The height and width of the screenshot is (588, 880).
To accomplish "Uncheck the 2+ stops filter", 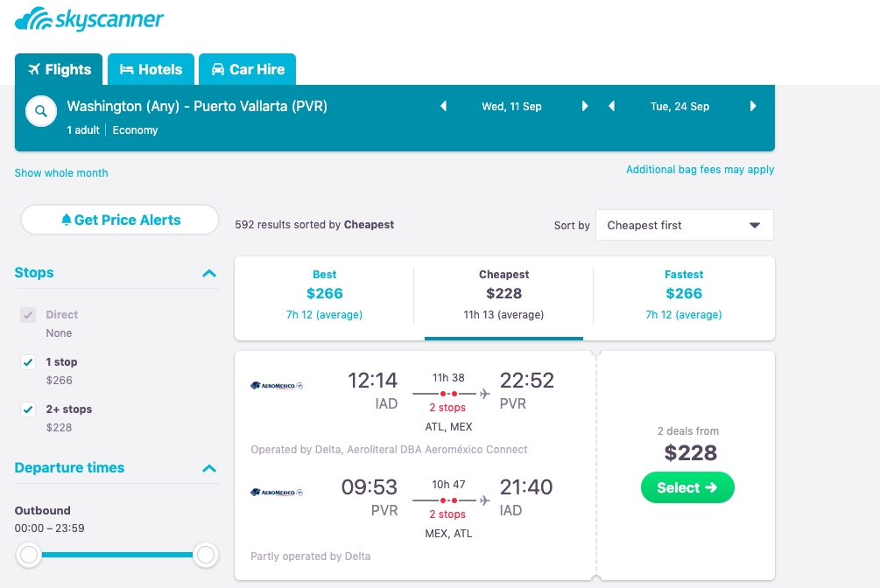I will (x=28, y=409).
